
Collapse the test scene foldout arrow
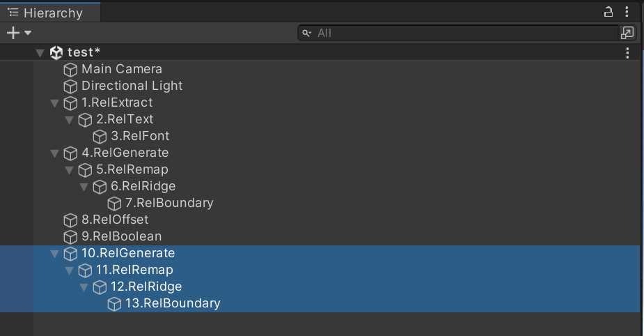click(40, 53)
